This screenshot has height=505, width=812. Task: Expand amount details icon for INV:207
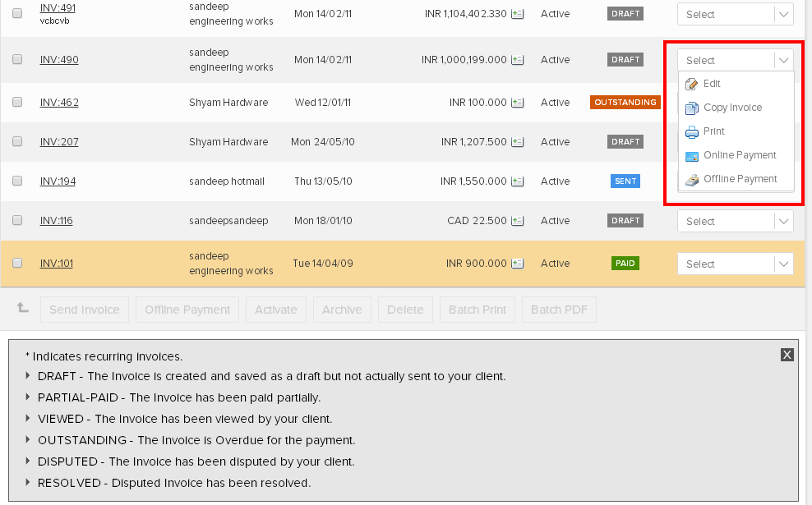coord(517,142)
